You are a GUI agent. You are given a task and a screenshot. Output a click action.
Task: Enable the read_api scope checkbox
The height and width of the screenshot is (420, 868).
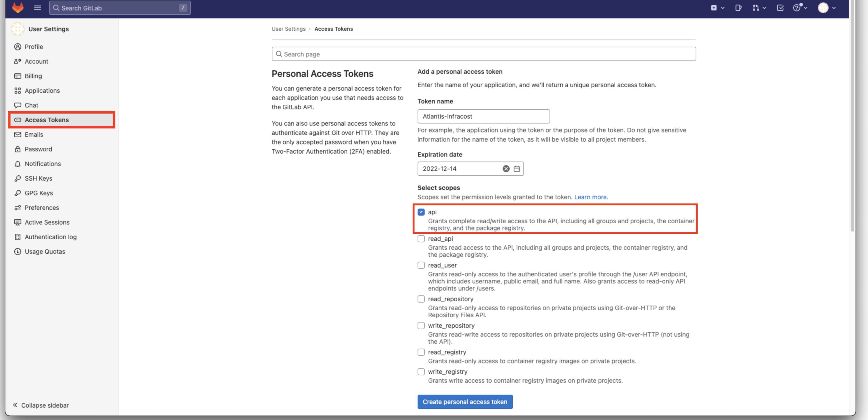click(x=421, y=238)
